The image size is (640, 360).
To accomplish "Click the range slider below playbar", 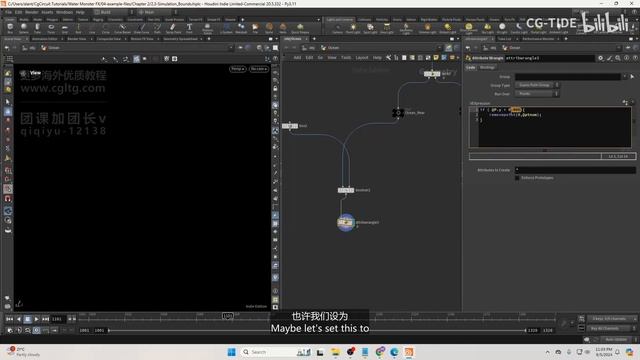I will pyautogui.click(x=317, y=330).
